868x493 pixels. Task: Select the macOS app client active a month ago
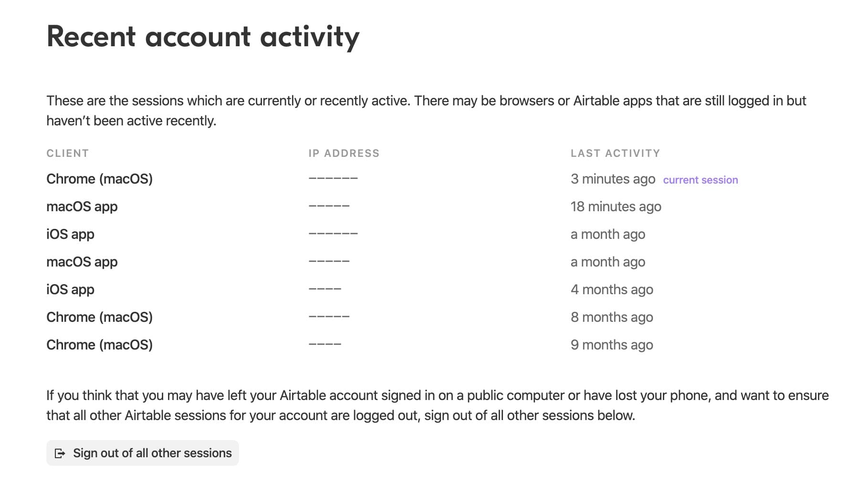82,262
